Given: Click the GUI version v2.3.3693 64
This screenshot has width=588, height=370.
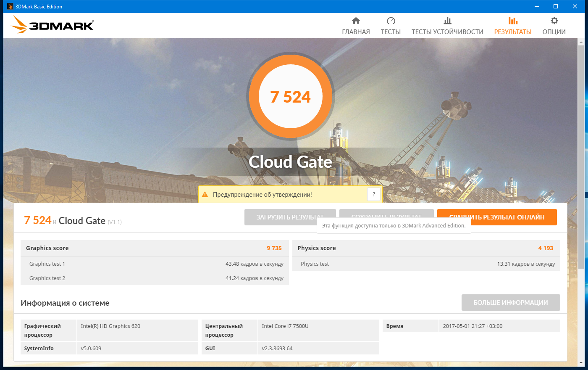Looking at the screenshot, I should coord(277,349).
